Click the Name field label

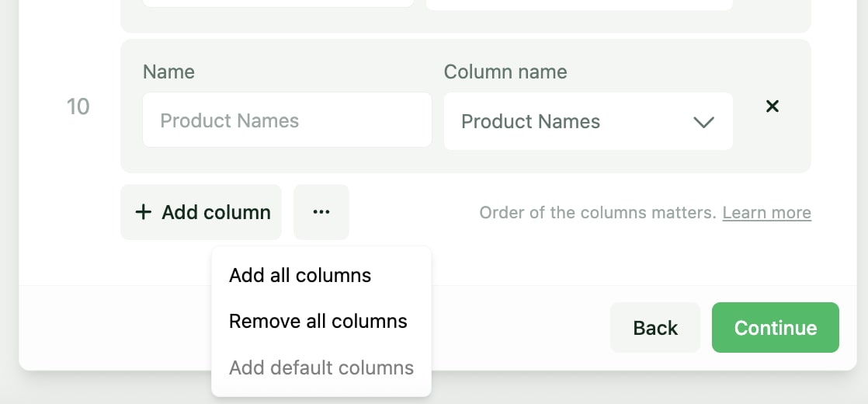click(168, 72)
